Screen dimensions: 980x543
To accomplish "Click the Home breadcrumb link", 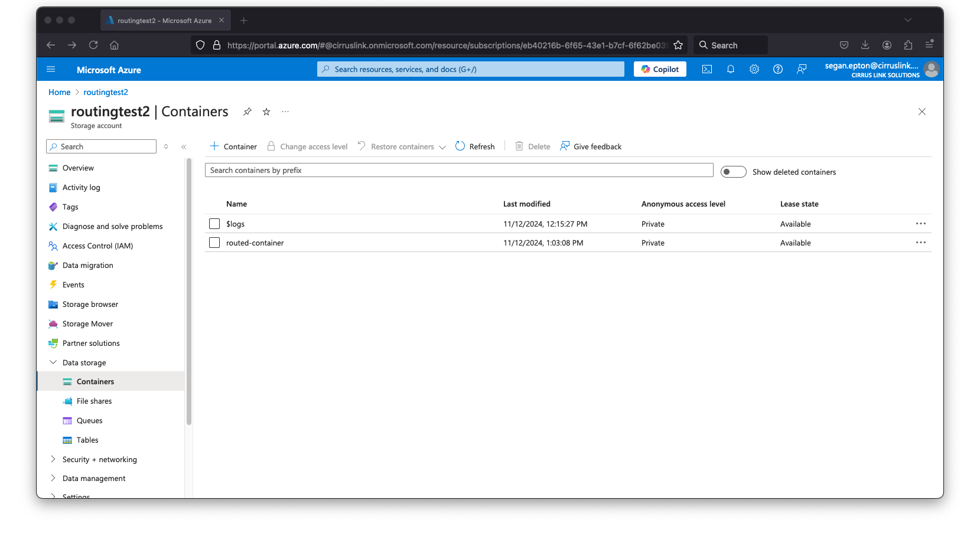I will [x=59, y=92].
